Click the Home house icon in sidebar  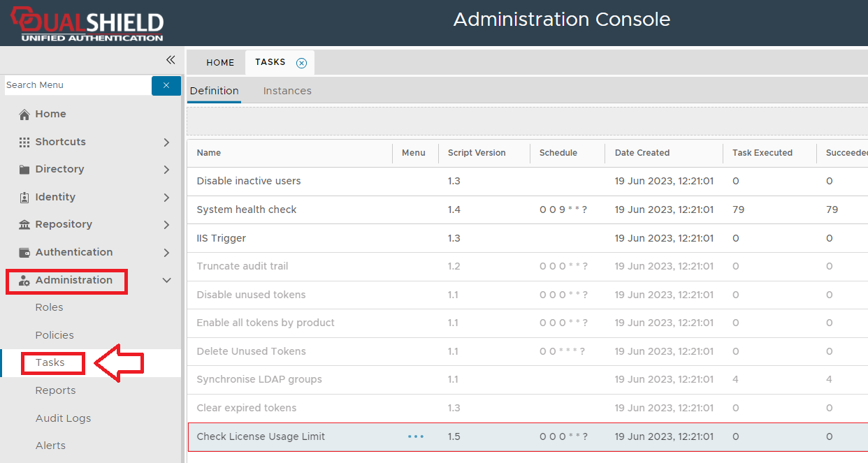(x=24, y=115)
